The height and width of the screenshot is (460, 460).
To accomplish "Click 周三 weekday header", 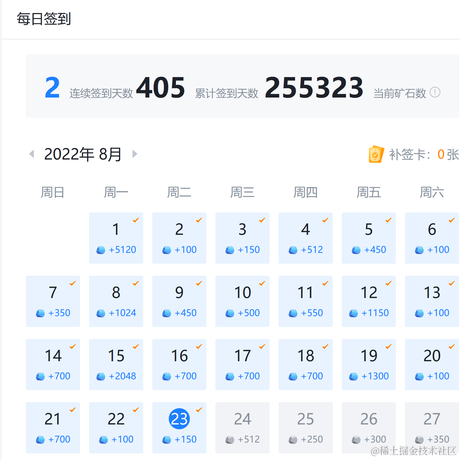I will pyautogui.click(x=242, y=192).
